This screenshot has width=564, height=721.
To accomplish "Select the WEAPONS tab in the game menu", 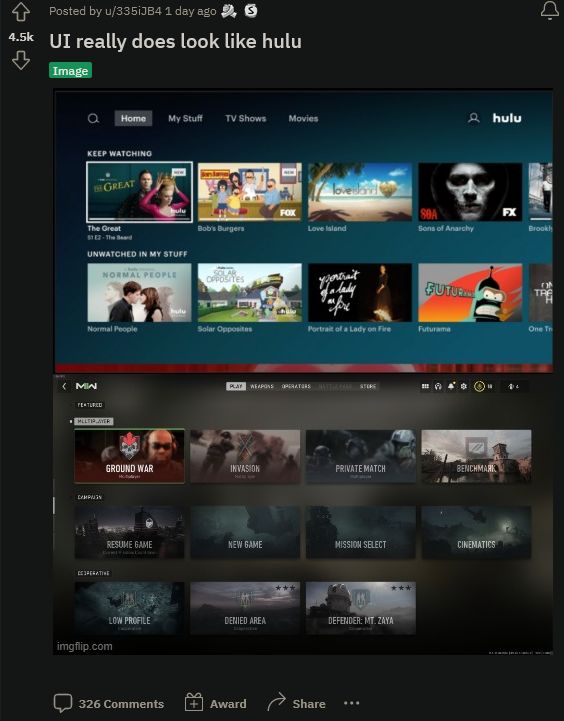I will tap(262, 386).
